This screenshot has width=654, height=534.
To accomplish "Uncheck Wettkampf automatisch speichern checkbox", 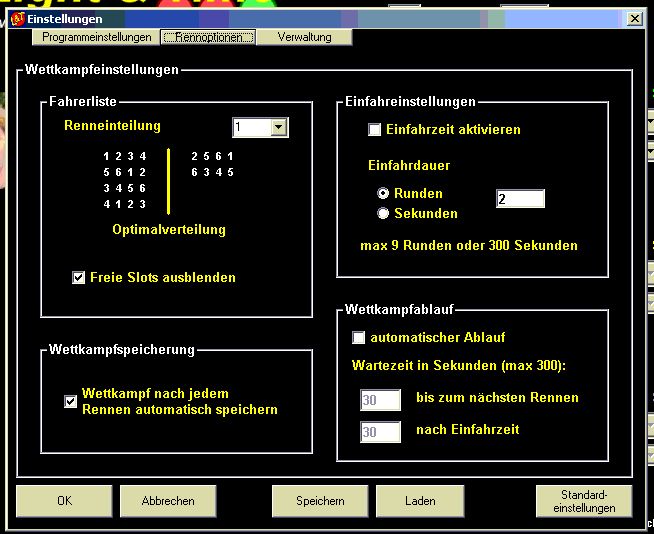I will click(71, 401).
